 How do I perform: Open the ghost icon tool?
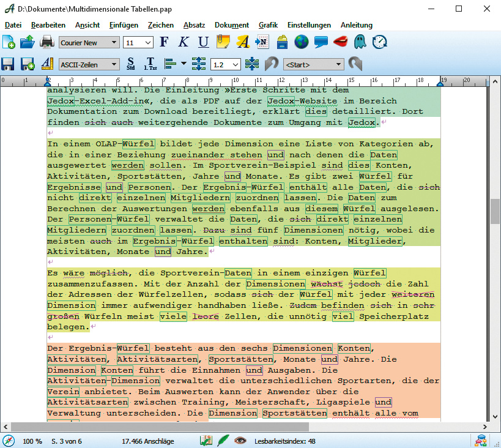click(360, 42)
